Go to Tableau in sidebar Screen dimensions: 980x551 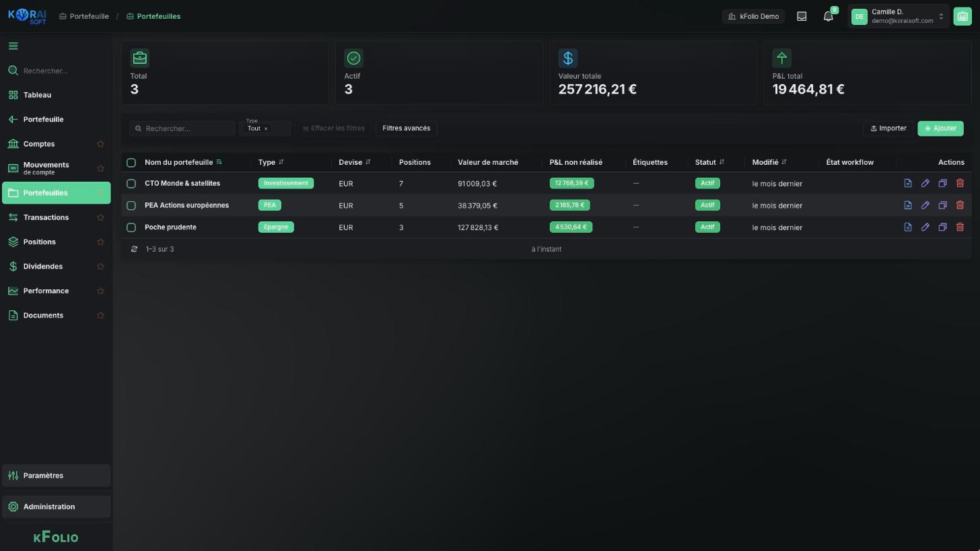56,95
